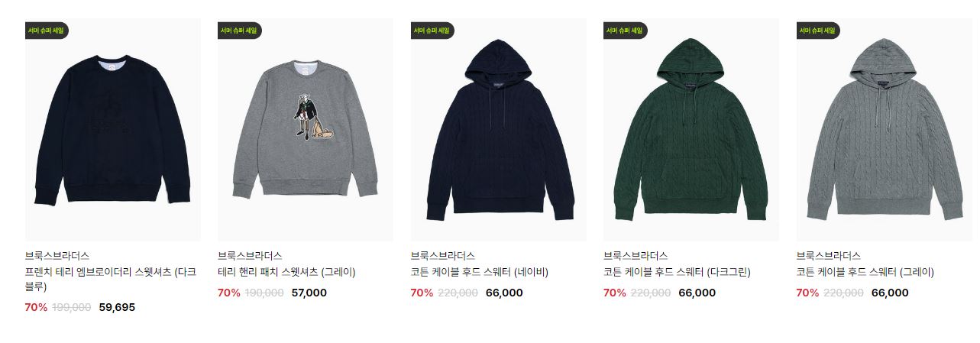Click the 70% discount on the navy hoodie
This screenshot has width=980, height=343.
pos(422,293)
